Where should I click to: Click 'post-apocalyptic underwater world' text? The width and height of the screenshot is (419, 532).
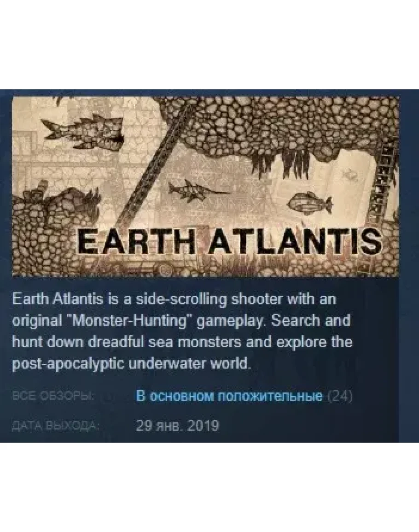tap(131, 364)
